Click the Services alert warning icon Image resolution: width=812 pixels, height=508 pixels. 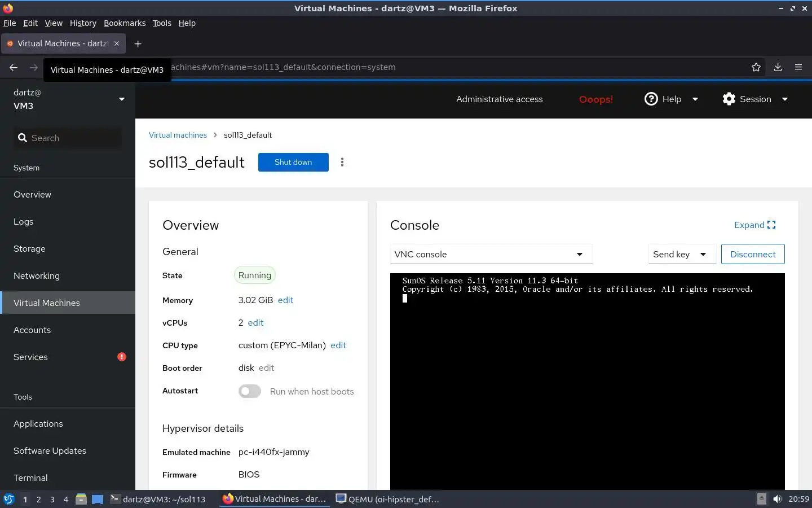(122, 357)
